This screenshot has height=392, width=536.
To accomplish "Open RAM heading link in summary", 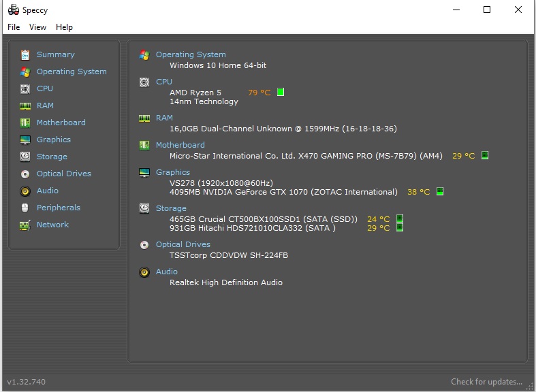I will point(164,118).
